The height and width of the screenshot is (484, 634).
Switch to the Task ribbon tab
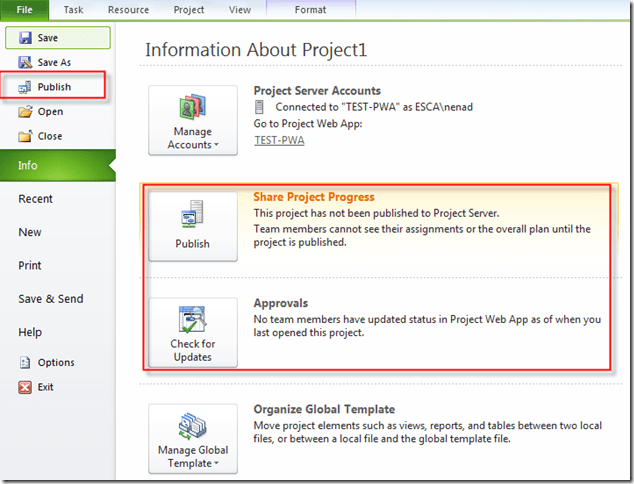pyautogui.click(x=74, y=10)
